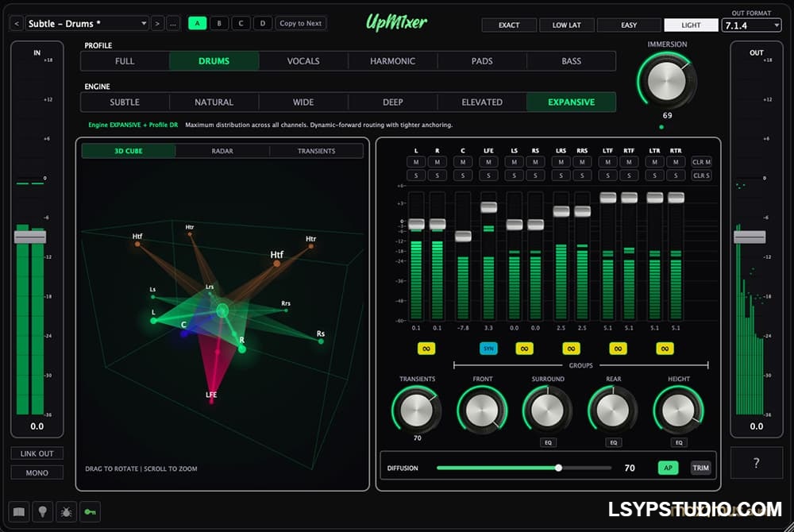
Task: Click the Immersion knob
Action: [667, 81]
